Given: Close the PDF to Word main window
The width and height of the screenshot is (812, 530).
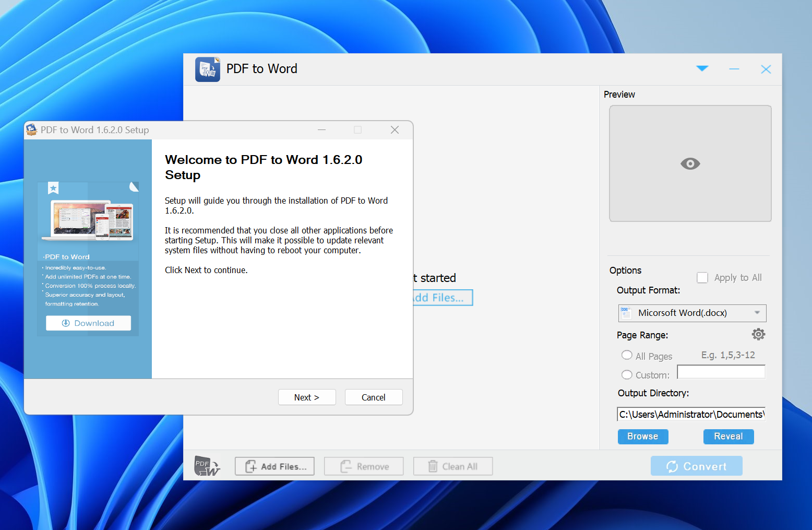Looking at the screenshot, I should pyautogui.click(x=766, y=69).
